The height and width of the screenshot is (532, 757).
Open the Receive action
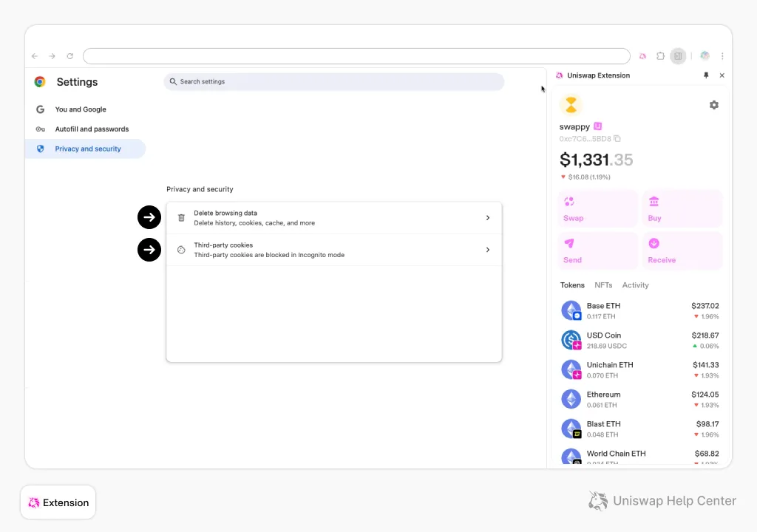[x=682, y=251]
